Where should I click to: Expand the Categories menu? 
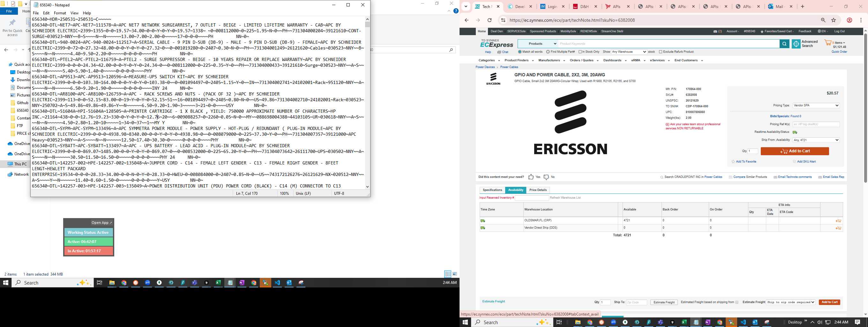(x=489, y=60)
